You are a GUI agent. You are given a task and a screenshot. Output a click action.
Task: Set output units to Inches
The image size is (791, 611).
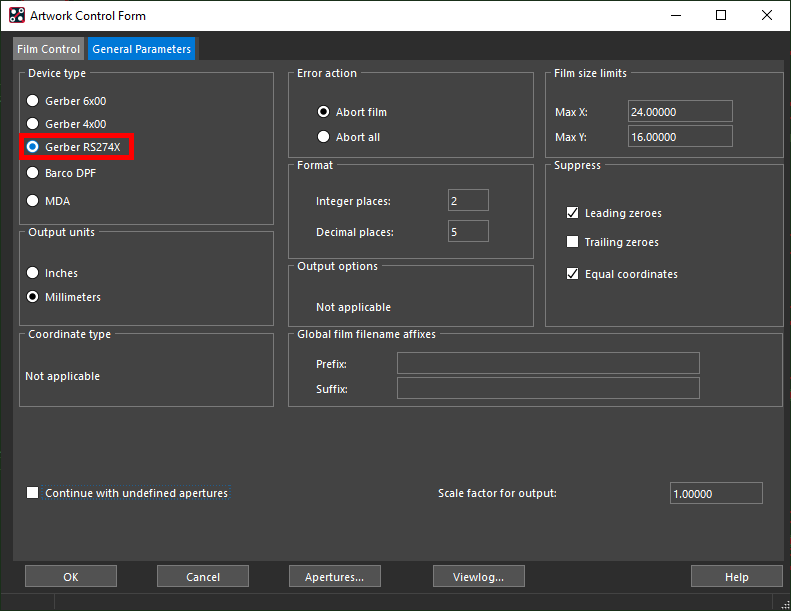point(33,272)
